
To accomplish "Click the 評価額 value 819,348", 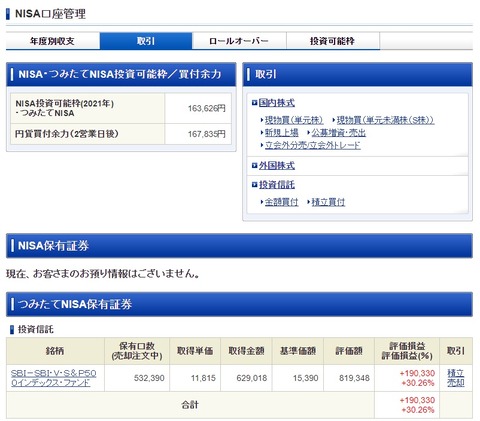I will point(354,378).
